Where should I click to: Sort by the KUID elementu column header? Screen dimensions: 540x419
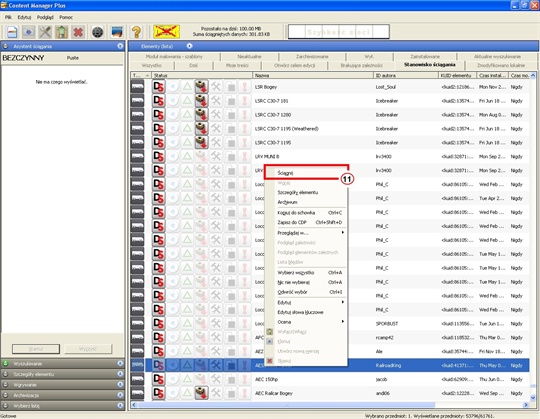(x=457, y=75)
